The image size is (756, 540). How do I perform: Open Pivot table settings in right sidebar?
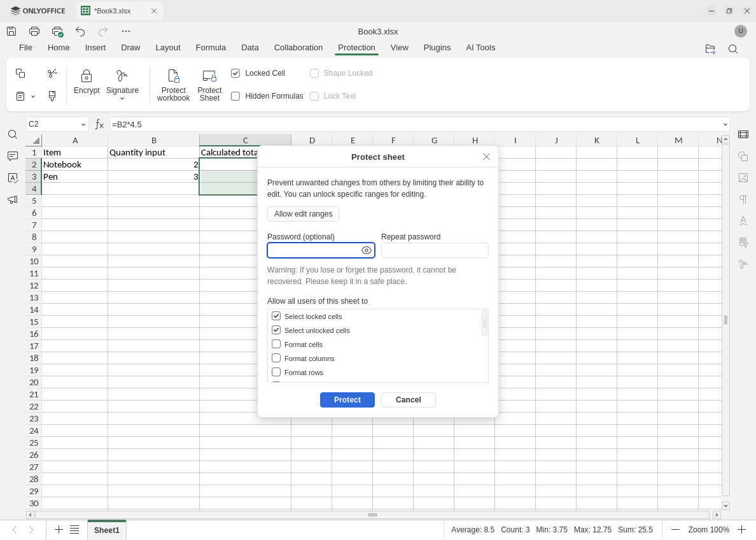pos(743,242)
